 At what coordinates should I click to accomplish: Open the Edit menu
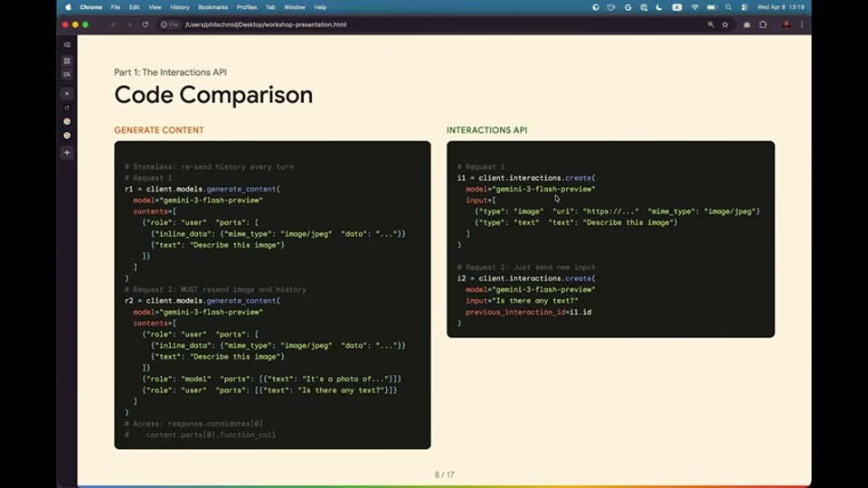click(135, 7)
